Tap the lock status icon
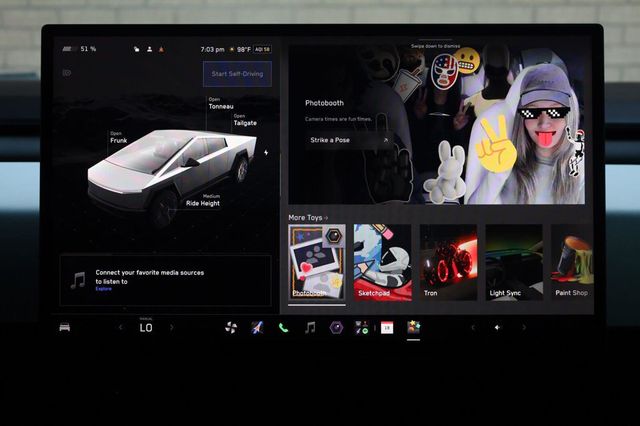The width and height of the screenshot is (640, 426). pyautogui.click(x=137, y=49)
